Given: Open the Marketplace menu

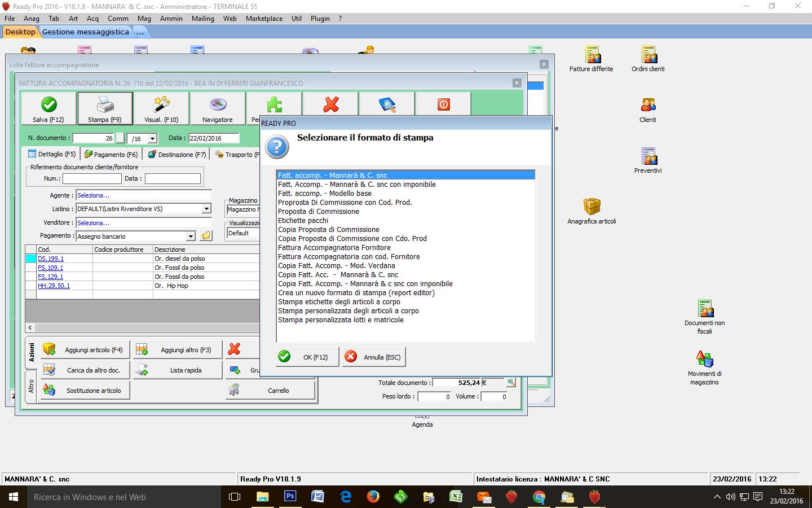Looking at the screenshot, I should (264, 19).
